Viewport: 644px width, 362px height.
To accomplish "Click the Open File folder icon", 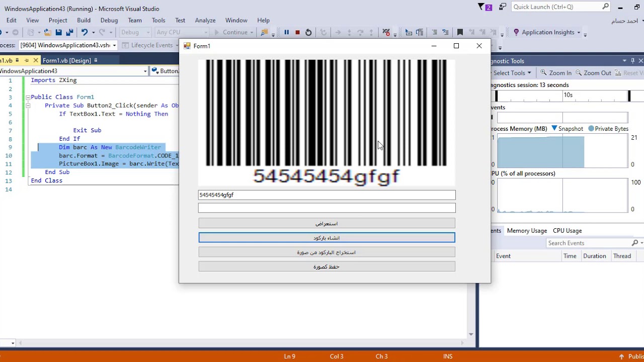I will [47, 32].
